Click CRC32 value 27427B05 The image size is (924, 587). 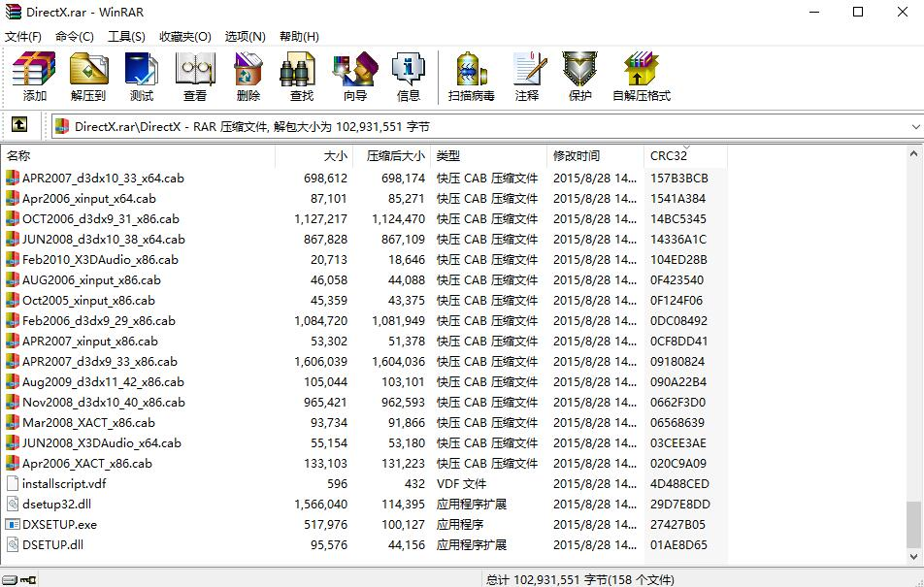click(677, 525)
